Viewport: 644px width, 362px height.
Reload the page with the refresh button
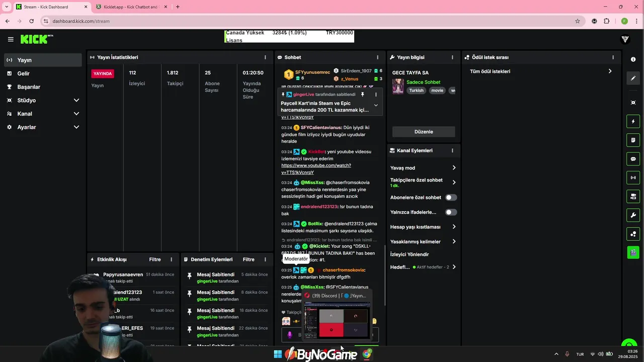[31, 21]
